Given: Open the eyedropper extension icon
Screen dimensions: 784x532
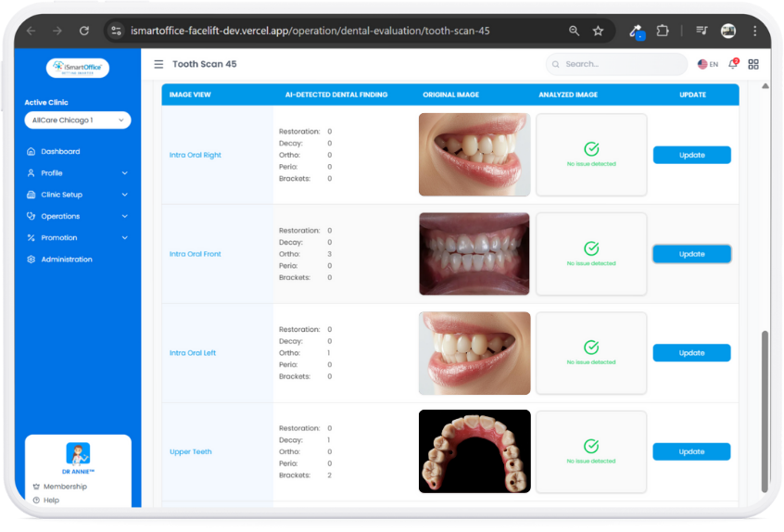Looking at the screenshot, I should tap(637, 32).
